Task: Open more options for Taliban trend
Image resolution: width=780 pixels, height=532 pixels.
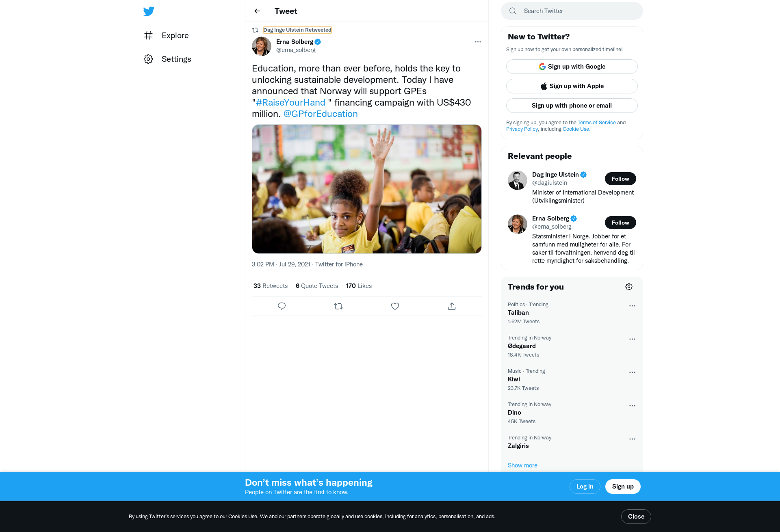Action: (x=632, y=306)
